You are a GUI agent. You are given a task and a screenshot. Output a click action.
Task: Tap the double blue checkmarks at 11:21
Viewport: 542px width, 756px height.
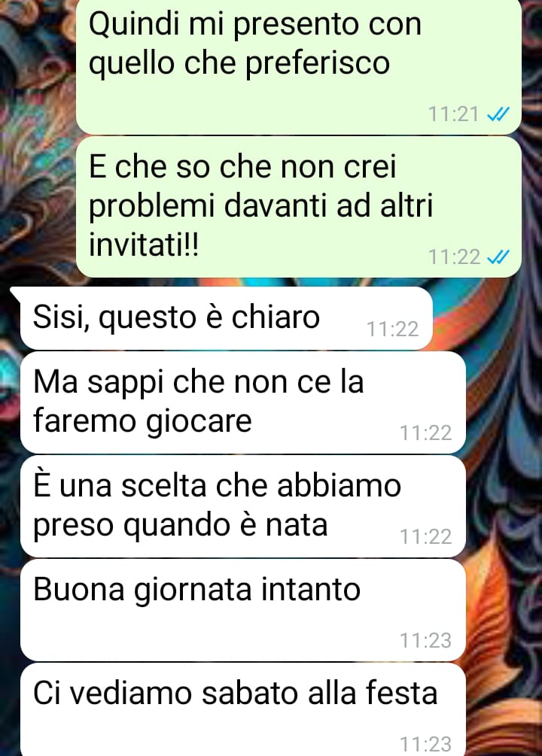pyautogui.click(x=498, y=115)
